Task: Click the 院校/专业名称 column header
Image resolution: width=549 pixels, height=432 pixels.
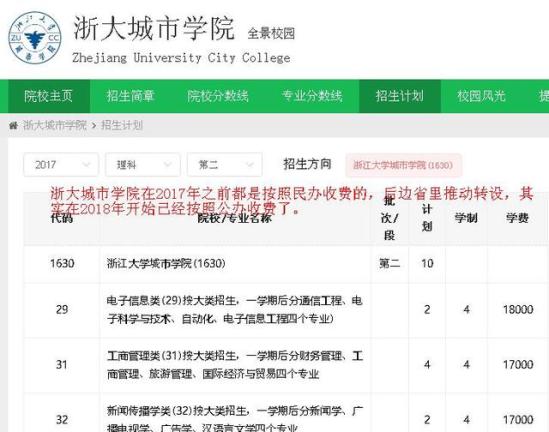Action: (235, 218)
